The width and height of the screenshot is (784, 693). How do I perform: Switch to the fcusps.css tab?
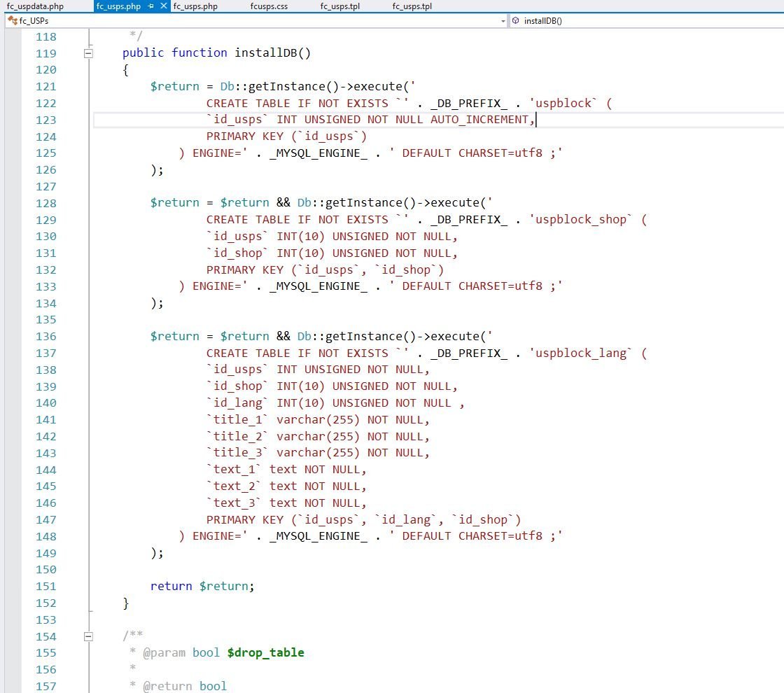point(269,6)
